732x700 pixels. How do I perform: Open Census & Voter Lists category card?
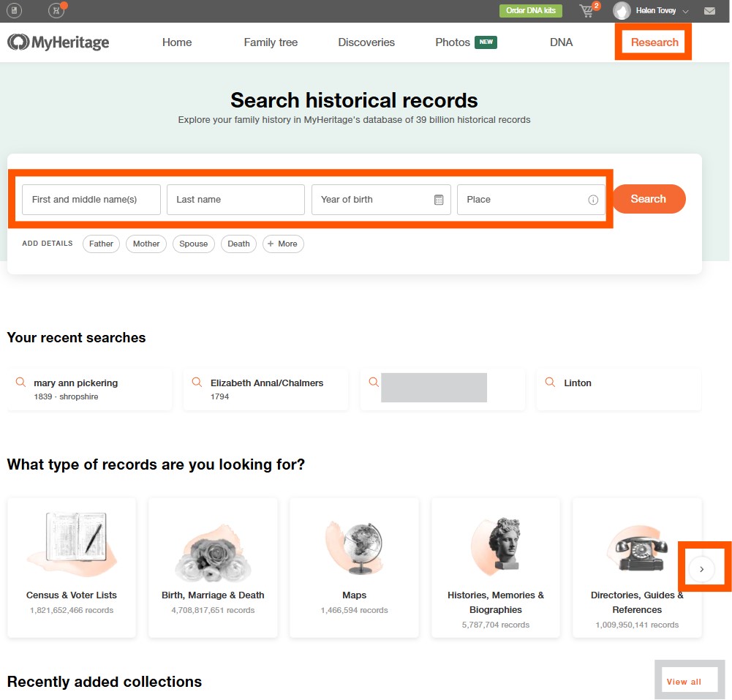[72, 567]
